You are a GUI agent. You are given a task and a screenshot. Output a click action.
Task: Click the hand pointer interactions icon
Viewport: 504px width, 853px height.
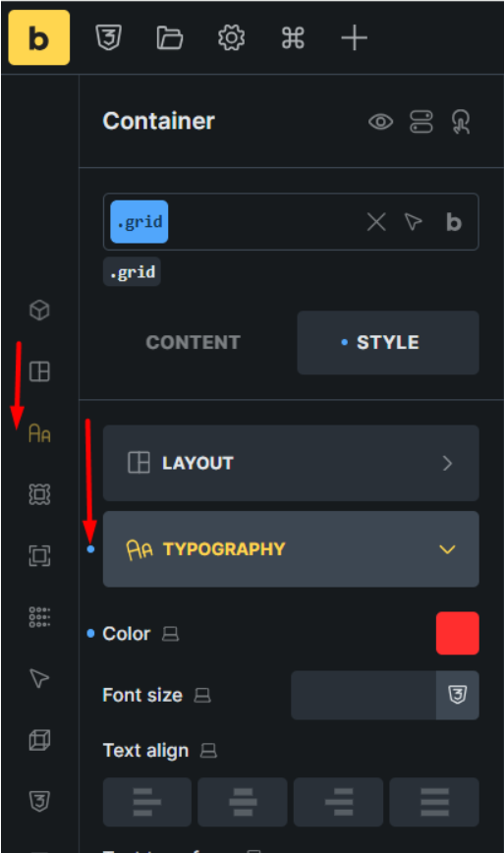461,121
